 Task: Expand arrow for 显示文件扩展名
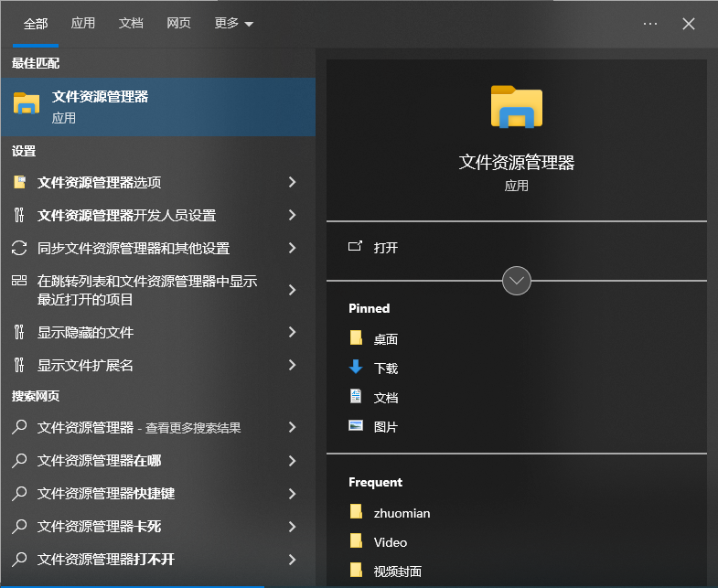292,365
